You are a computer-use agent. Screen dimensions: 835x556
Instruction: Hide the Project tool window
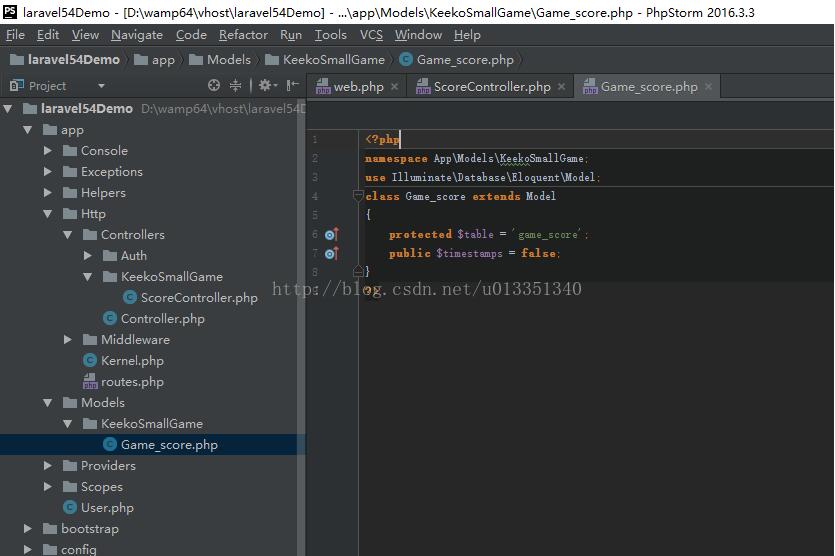(292, 86)
